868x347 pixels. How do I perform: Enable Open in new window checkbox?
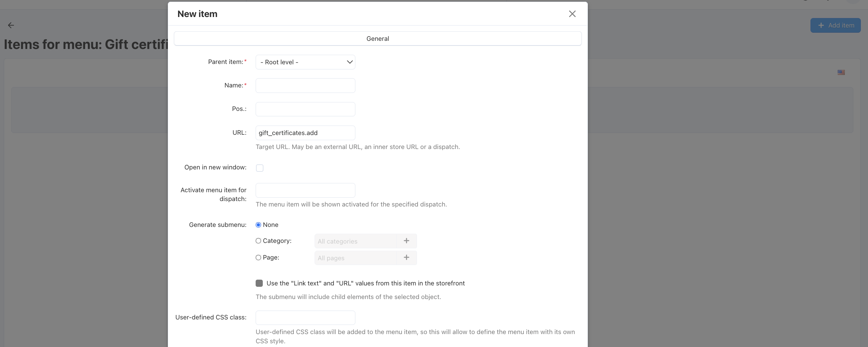tap(260, 168)
